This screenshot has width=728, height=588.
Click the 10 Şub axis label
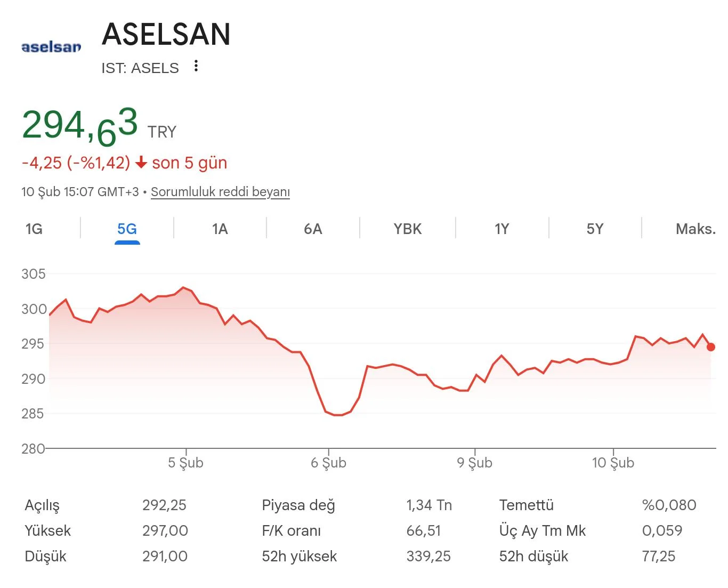coord(613,462)
